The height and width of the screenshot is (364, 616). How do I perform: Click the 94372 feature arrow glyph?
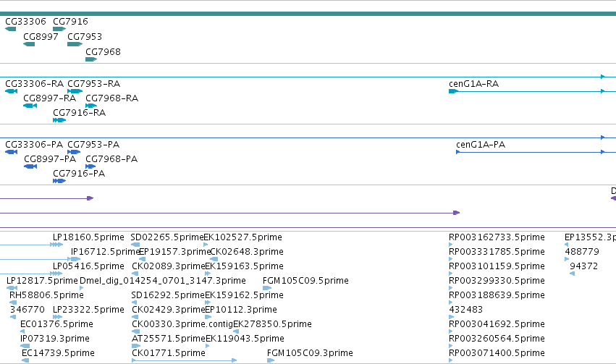(x=573, y=274)
